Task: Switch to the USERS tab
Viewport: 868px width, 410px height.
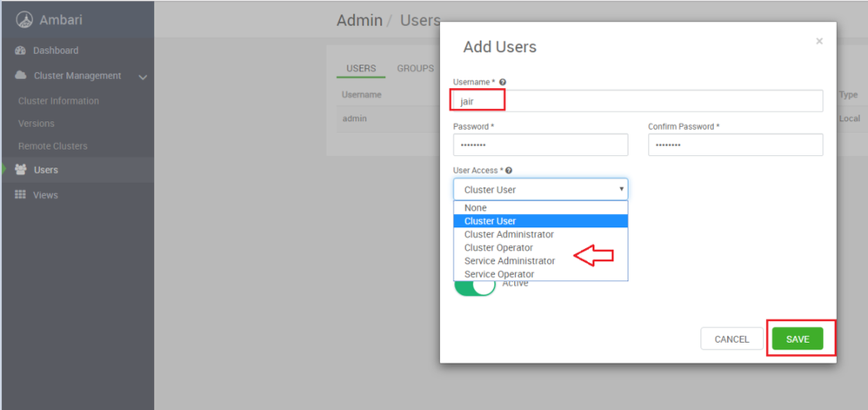Action: click(x=361, y=69)
